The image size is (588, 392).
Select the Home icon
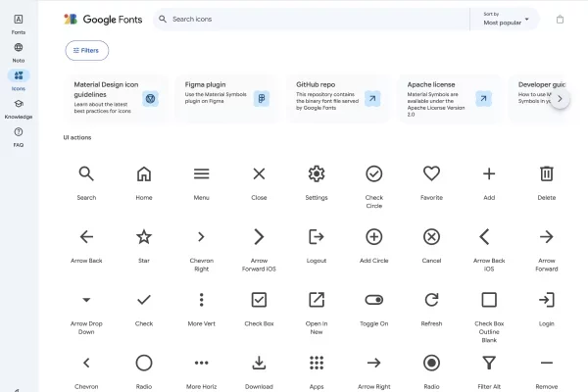click(x=144, y=174)
